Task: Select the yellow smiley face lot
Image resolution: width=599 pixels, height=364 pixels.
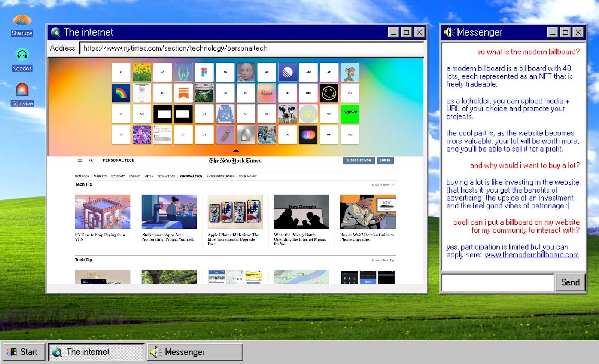Action: (x=329, y=93)
